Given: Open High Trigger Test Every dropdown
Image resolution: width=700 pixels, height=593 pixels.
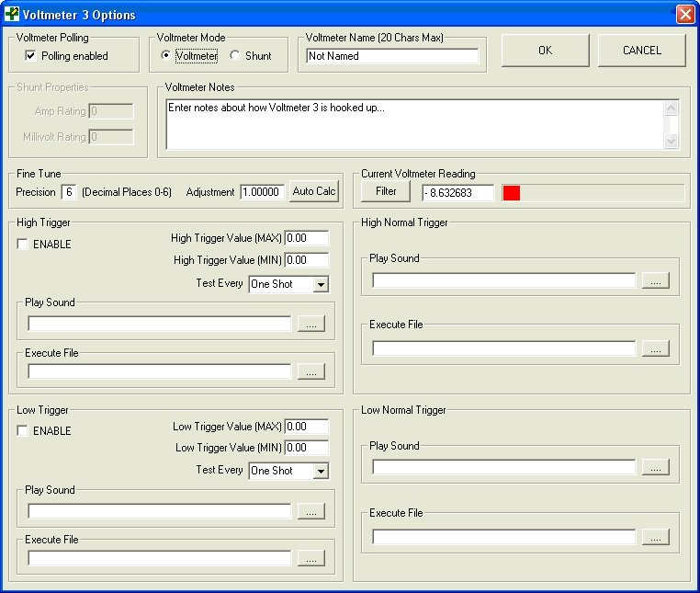Looking at the screenshot, I should pos(320,285).
